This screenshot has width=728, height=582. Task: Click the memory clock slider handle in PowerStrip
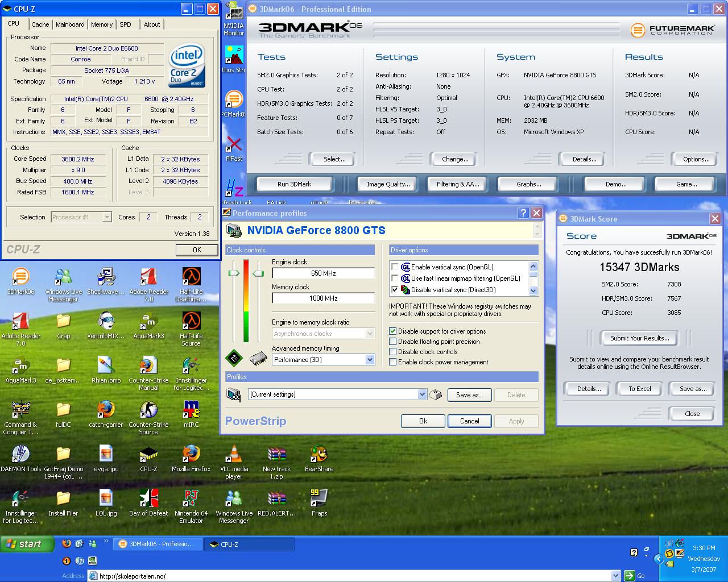coord(258,273)
